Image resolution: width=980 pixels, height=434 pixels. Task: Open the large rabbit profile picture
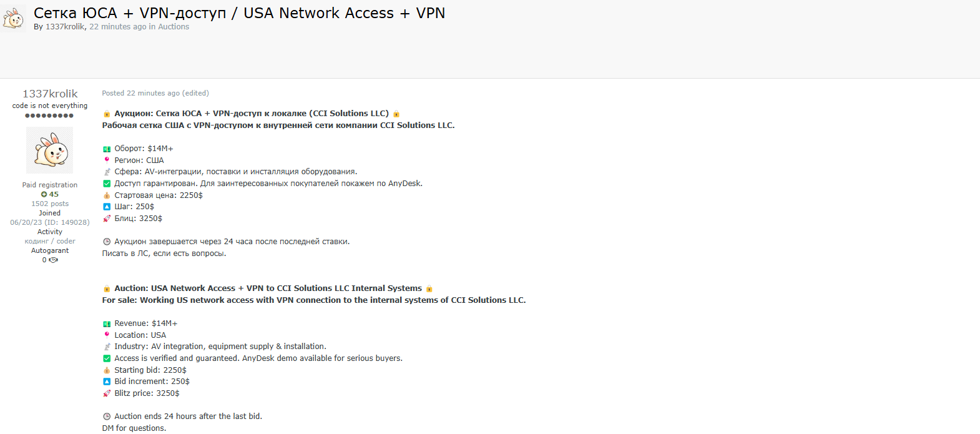(x=49, y=150)
